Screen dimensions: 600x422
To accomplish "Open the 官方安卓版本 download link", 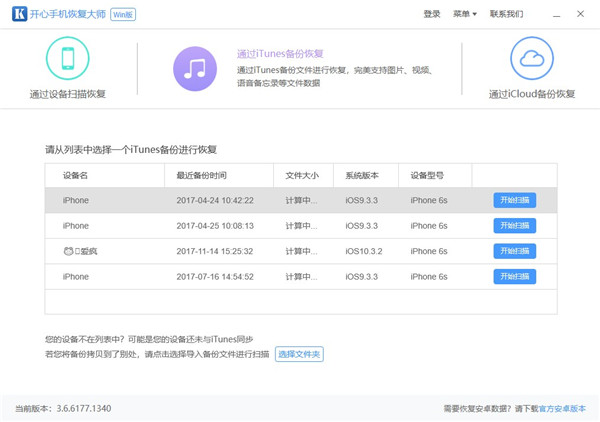I will [562, 409].
